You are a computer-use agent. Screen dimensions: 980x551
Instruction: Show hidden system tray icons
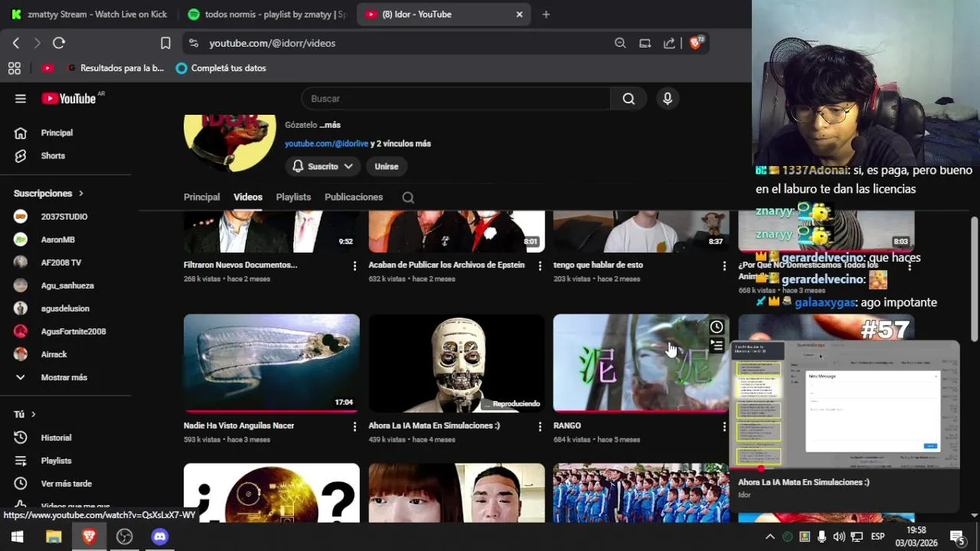coord(770,536)
